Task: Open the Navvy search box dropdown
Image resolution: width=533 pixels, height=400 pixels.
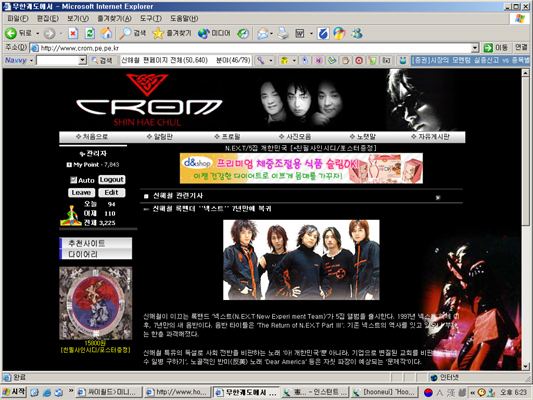Action: click(82, 60)
